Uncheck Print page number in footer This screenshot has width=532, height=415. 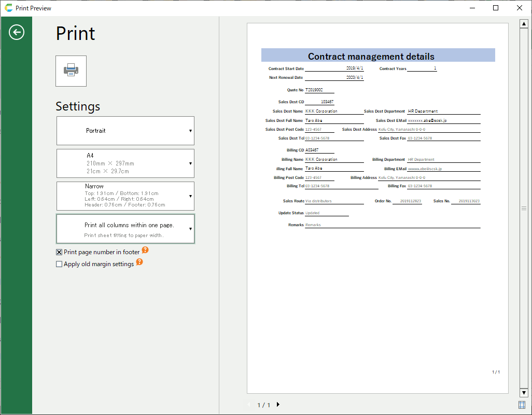click(59, 252)
